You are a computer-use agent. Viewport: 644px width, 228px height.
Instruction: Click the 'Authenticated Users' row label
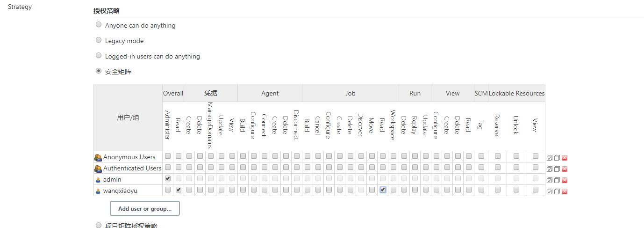click(132, 169)
